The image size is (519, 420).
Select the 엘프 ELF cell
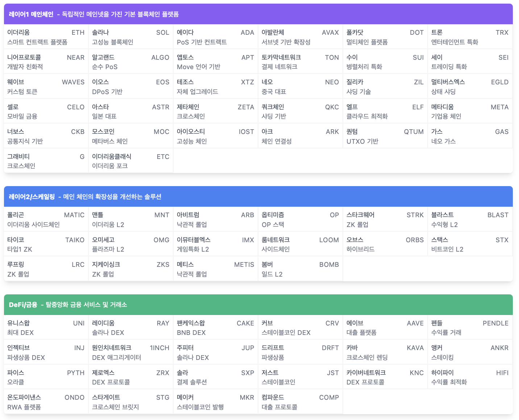point(385,112)
